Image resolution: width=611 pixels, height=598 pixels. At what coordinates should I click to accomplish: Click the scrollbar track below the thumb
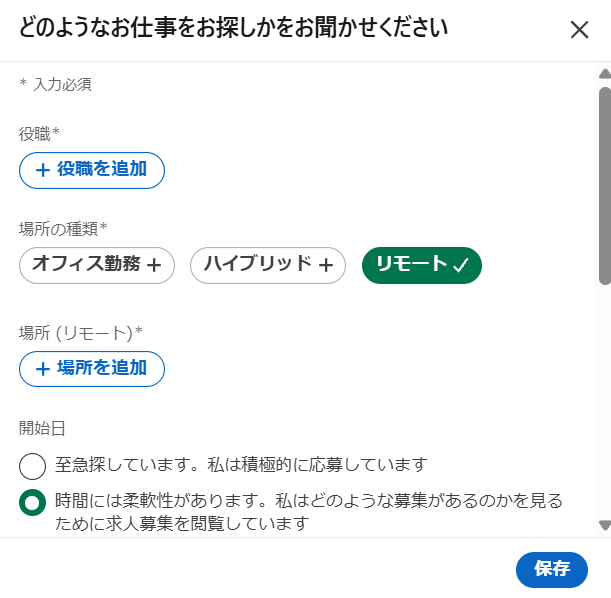tap(604, 400)
